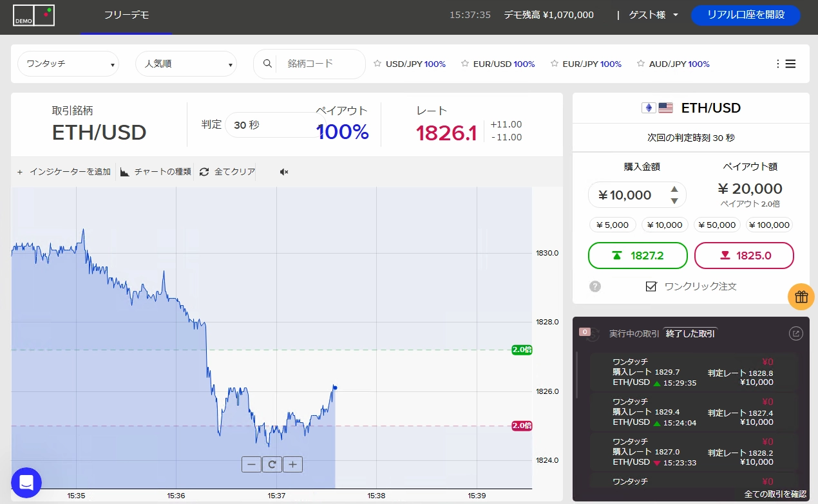
Task: Click the trades panel scrollbar
Action: 577,375
